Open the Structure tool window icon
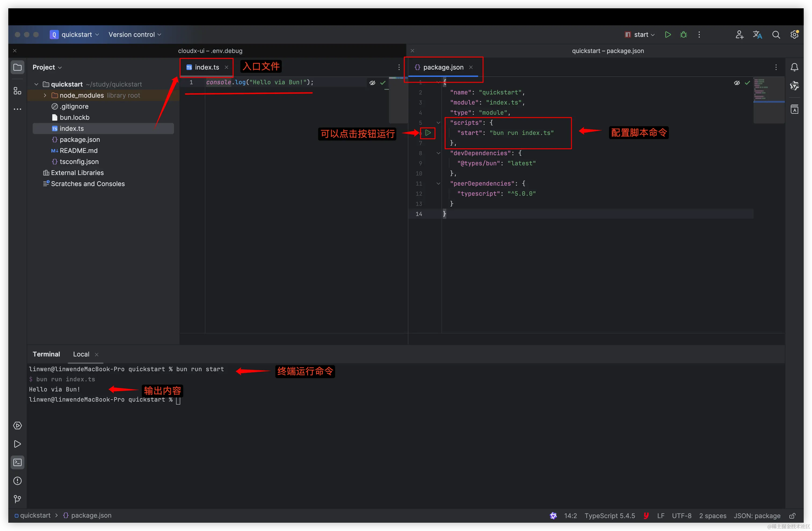Image resolution: width=812 pixels, height=531 pixels. (x=17, y=91)
